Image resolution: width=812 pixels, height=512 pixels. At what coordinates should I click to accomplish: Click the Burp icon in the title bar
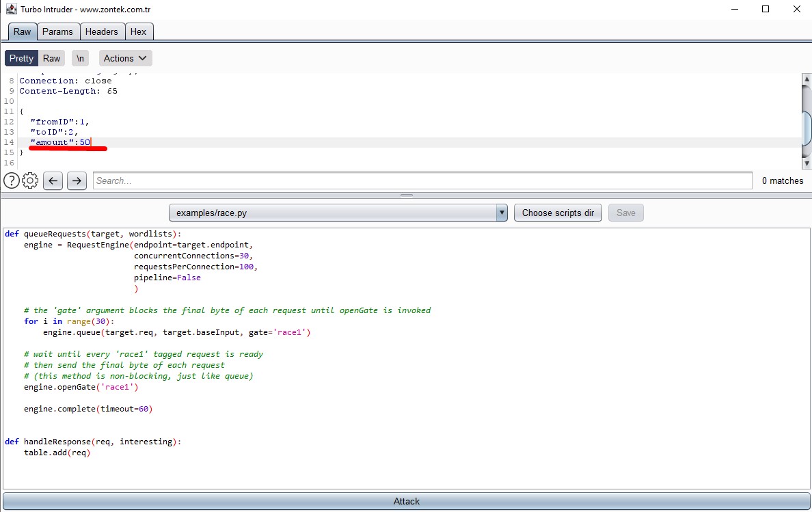click(10, 9)
